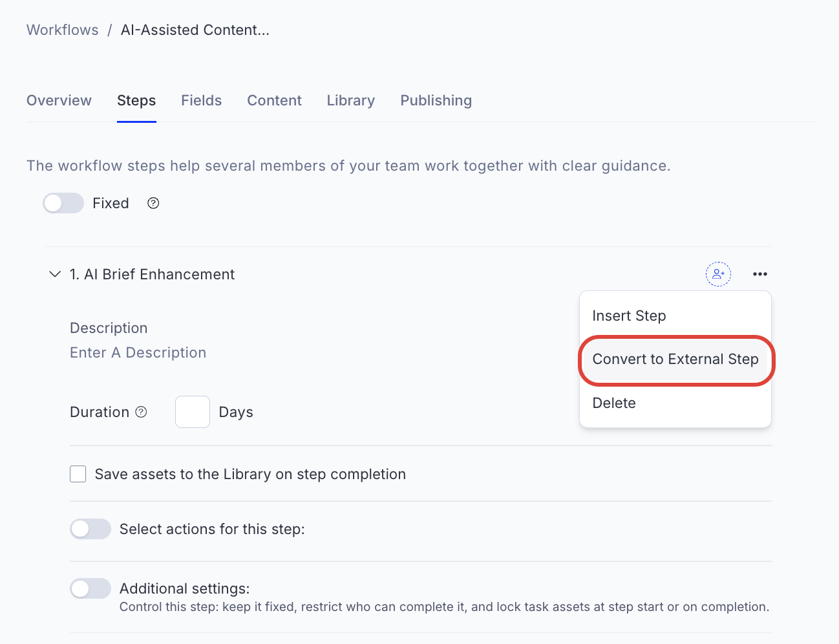Click the Duration days input field
The image size is (839, 644).
(x=192, y=411)
